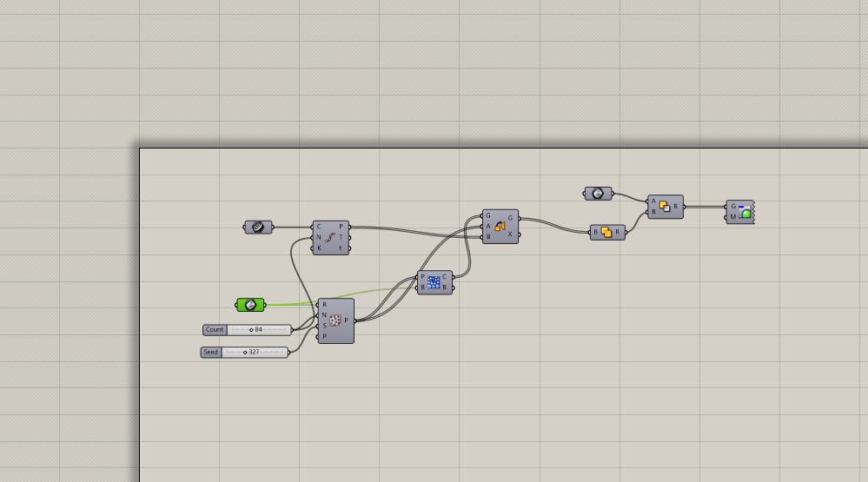This screenshot has width=868, height=482.
Task: Select the Seed slider name label
Action: [x=211, y=353]
